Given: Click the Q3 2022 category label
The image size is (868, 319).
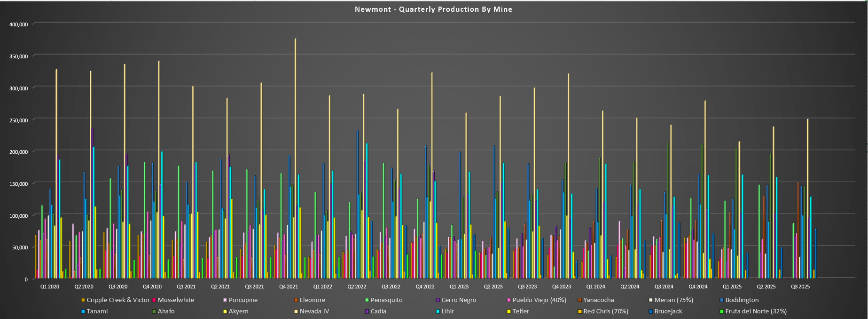Looking at the screenshot, I should pyautogui.click(x=391, y=287).
